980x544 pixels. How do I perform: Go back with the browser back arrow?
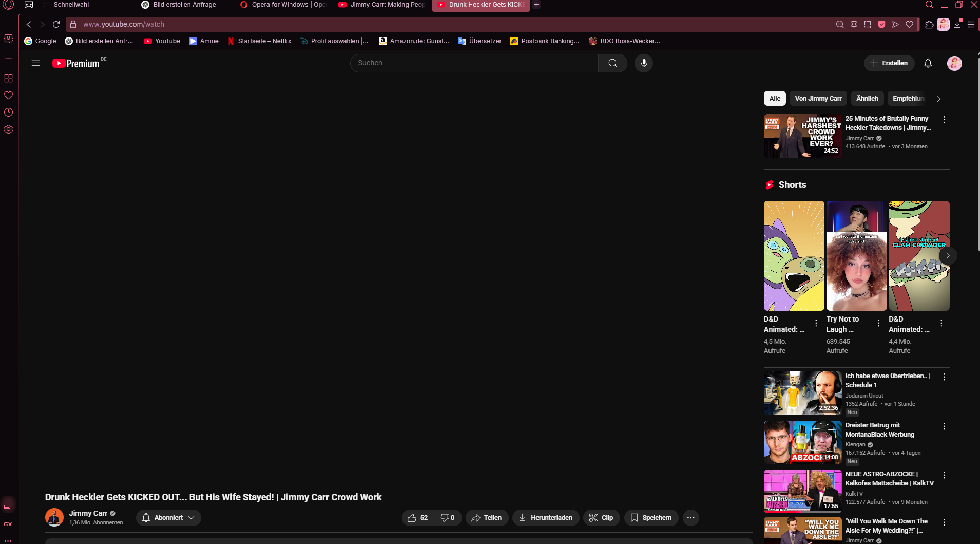29,24
